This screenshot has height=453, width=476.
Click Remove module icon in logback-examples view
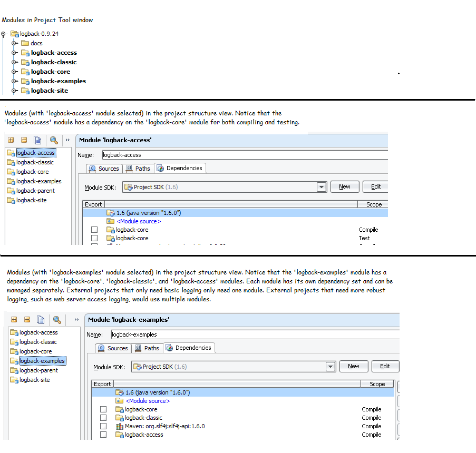tap(27, 320)
